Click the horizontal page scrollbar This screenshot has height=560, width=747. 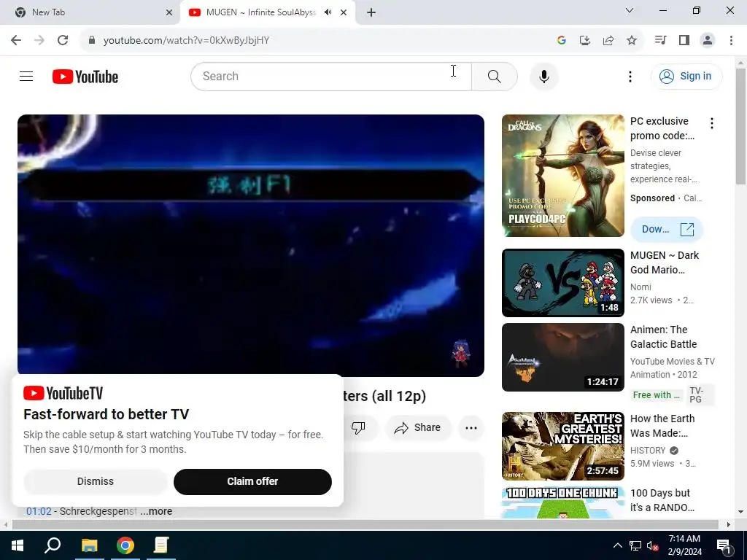pyautogui.click(x=365, y=524)
